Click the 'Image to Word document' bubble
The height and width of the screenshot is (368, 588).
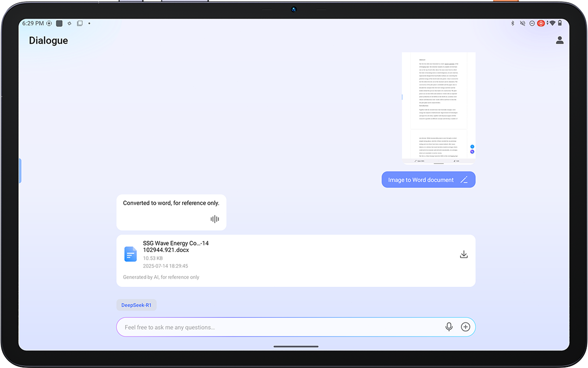[x=421, y=180]
